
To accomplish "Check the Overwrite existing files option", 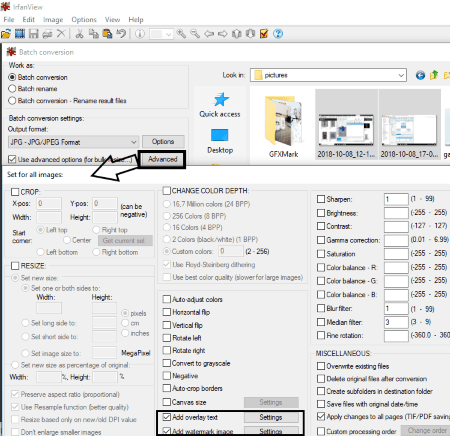I will 321,366.
